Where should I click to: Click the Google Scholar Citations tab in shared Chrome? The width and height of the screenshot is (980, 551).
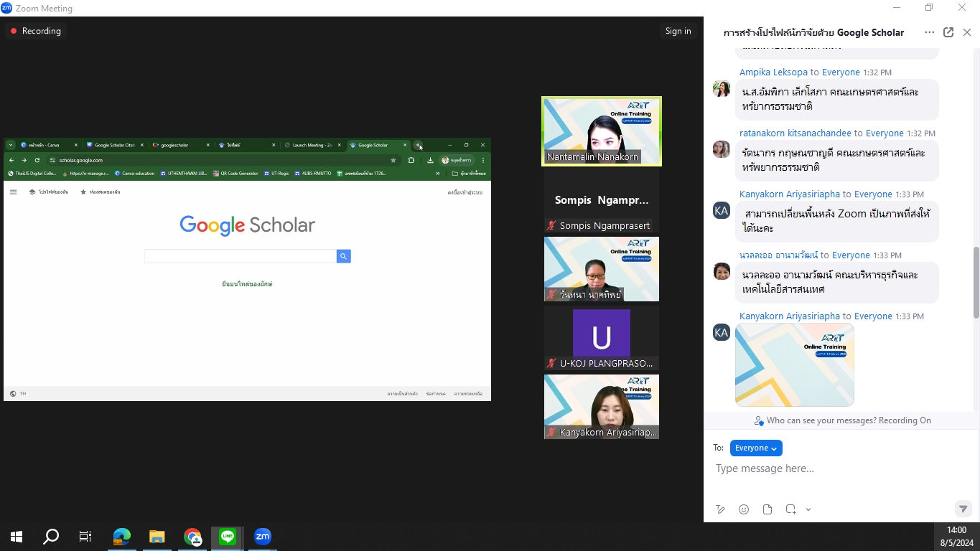click(x=115, y=145)
